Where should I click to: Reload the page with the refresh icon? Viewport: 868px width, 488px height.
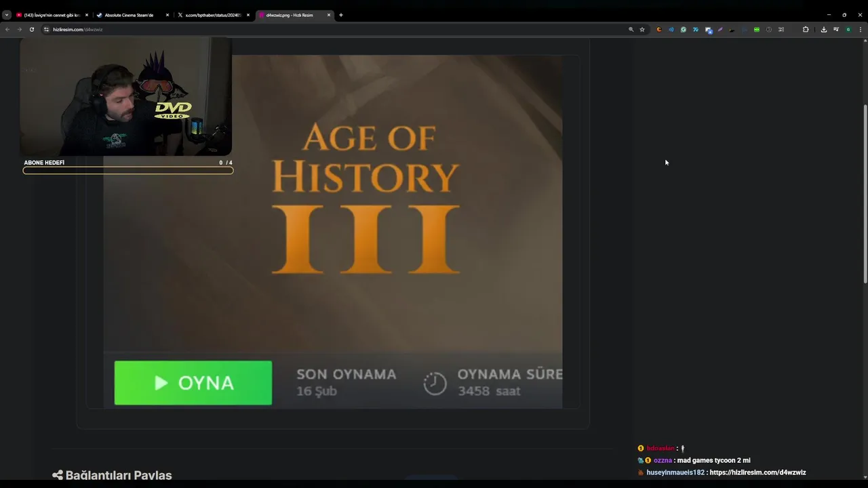31,29
